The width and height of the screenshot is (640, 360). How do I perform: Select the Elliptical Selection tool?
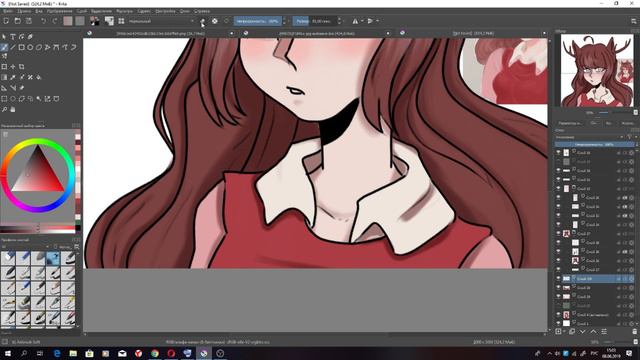tap(13, 99)
